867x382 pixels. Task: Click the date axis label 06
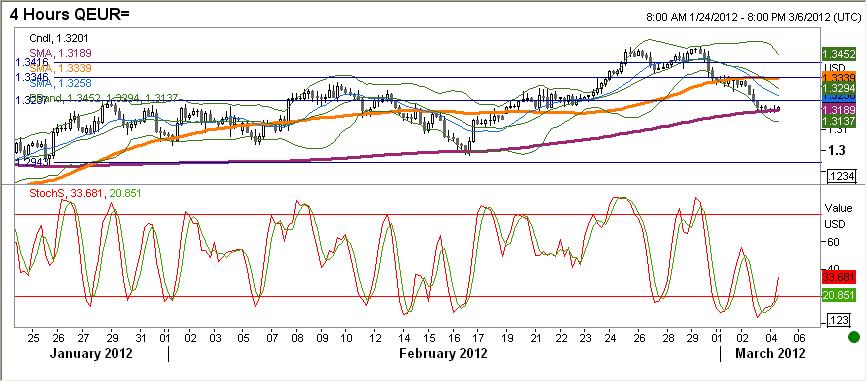tap(799, 337)
